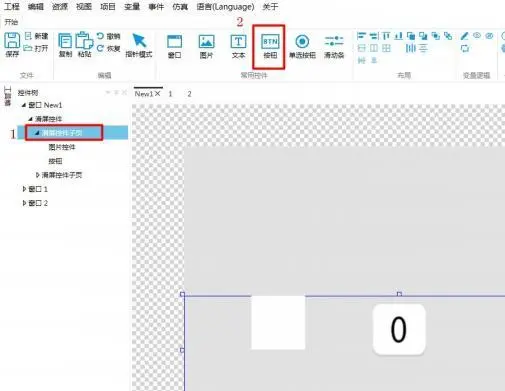This screenshot has width=505, height=391.
Task: Open the 资源 menu
Action: coord(60,6)
